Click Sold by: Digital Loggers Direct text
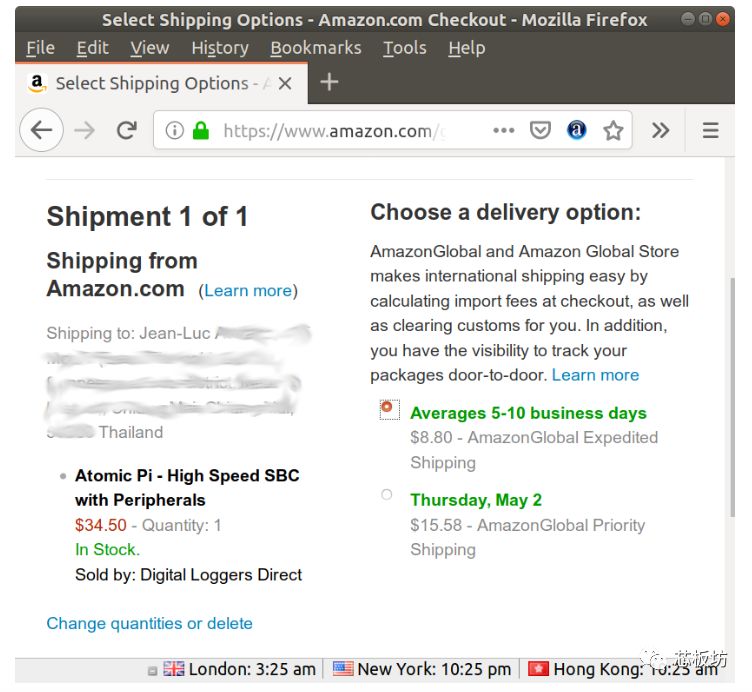This screenshot has height=692, width=752. coord(188,575)
